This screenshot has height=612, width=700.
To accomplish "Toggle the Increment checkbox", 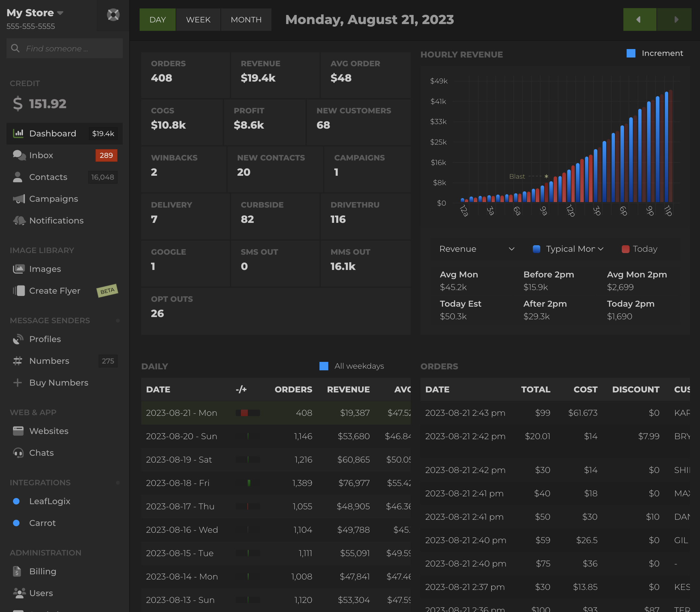I will [x=631, y=53].
